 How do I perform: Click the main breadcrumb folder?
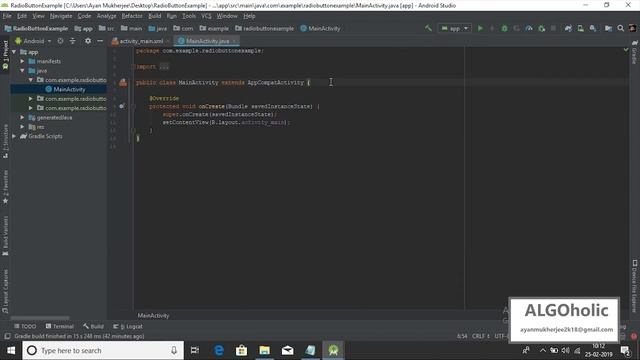pos(131,28)
